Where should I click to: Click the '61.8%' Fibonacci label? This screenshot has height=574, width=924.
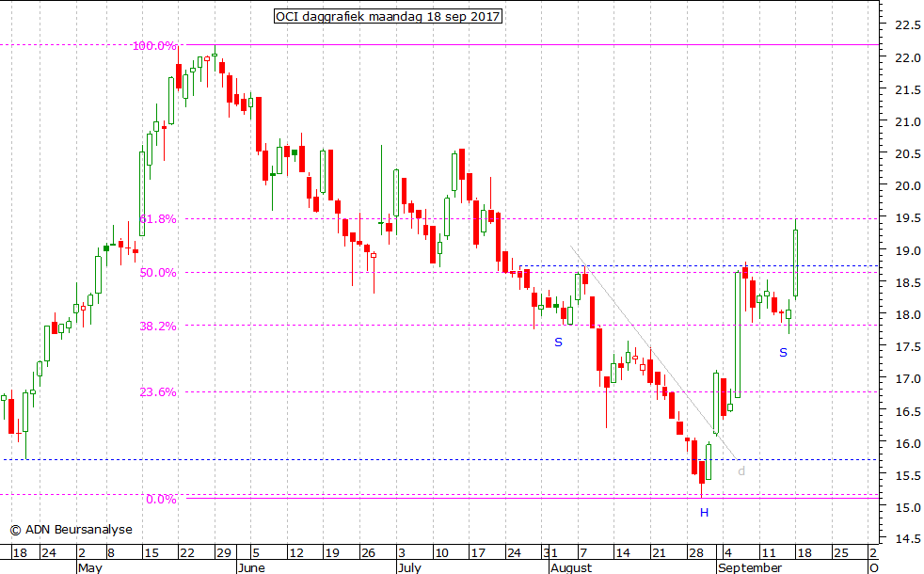pos(158,219)
